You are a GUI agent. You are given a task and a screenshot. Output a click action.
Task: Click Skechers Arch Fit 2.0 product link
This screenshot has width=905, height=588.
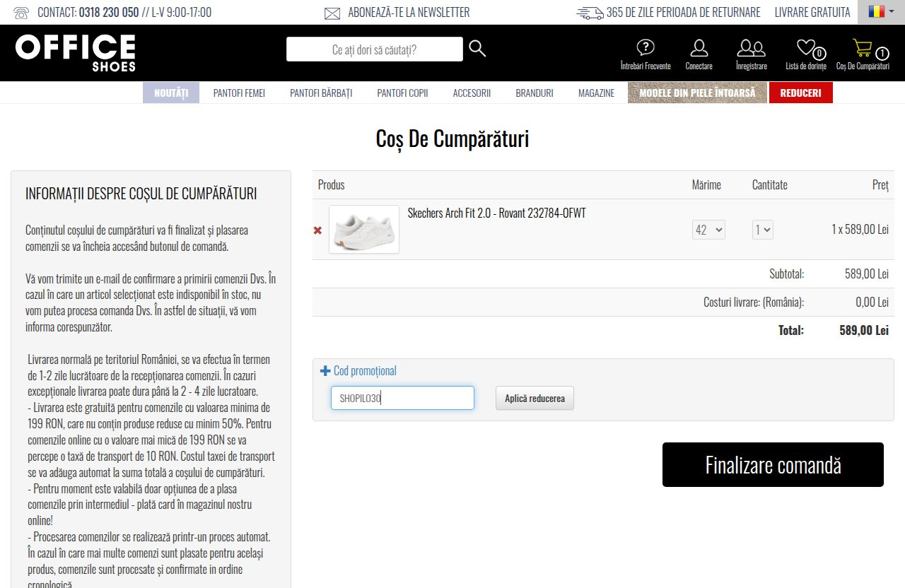496,213
